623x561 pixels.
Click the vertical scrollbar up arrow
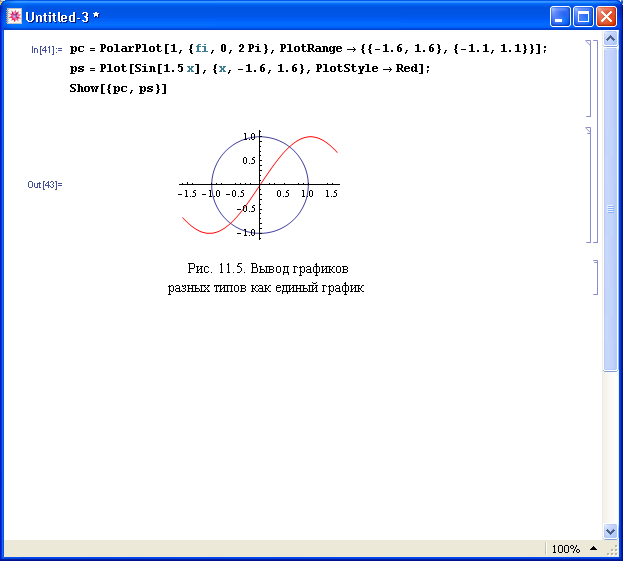(610, 39)
